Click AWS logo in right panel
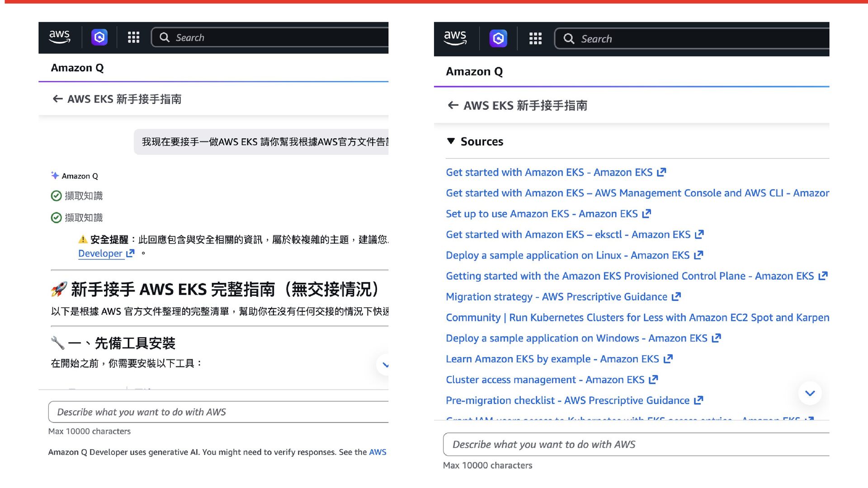Image resolution: width=868 pixels, height=488 pixels. [x=455, y=38]
